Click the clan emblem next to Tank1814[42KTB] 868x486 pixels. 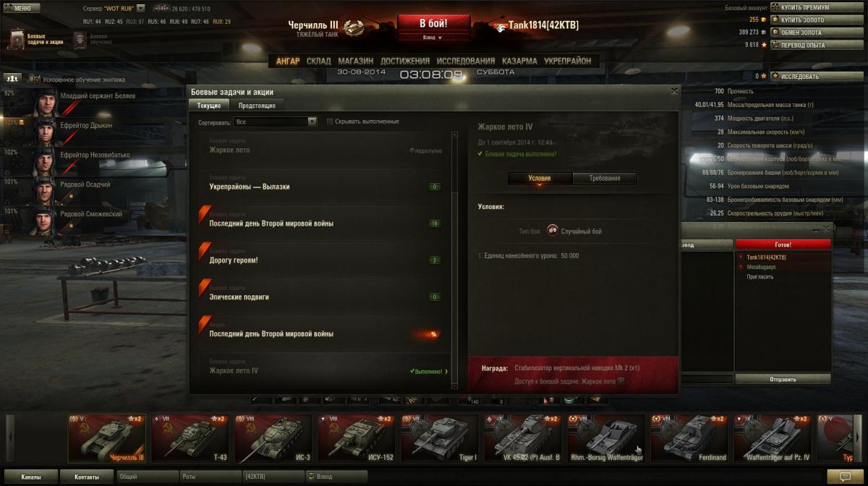pyautogui.click(x=501, y=26)
